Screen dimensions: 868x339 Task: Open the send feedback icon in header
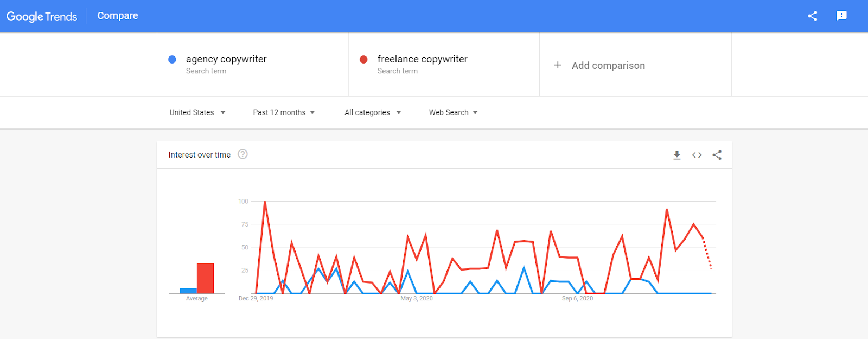tap(841, 16)
